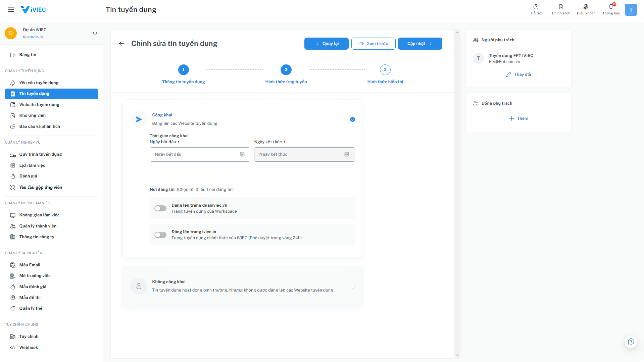Expand the Dự án iVIEC workspace switcher

(x=95, y=33)
